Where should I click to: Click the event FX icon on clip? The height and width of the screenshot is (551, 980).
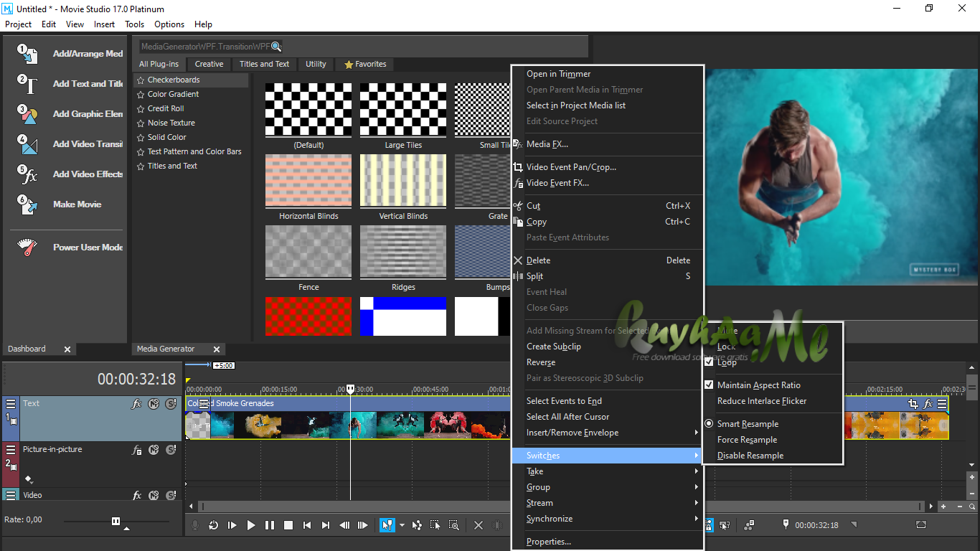tap(928, 404)
